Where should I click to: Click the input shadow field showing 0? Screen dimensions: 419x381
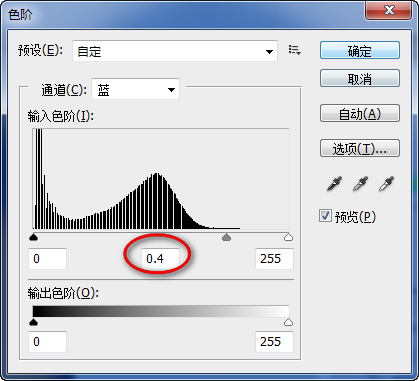(47, 258)
